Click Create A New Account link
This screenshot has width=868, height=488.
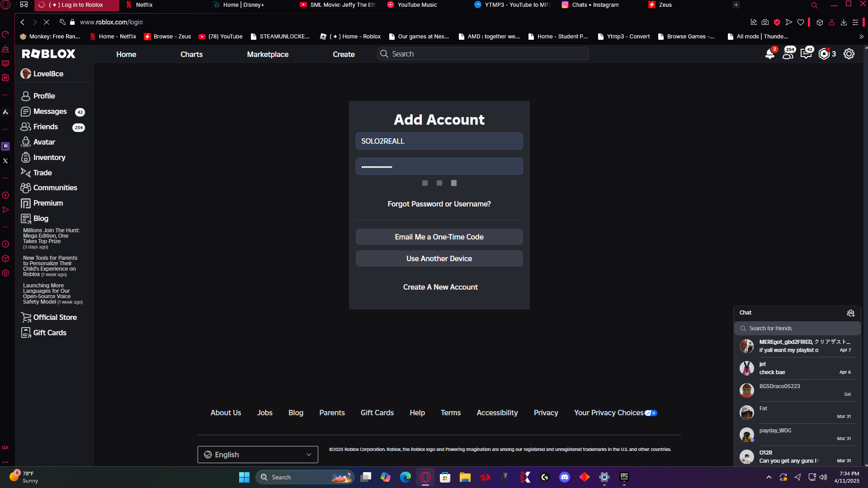pos(440,287)
